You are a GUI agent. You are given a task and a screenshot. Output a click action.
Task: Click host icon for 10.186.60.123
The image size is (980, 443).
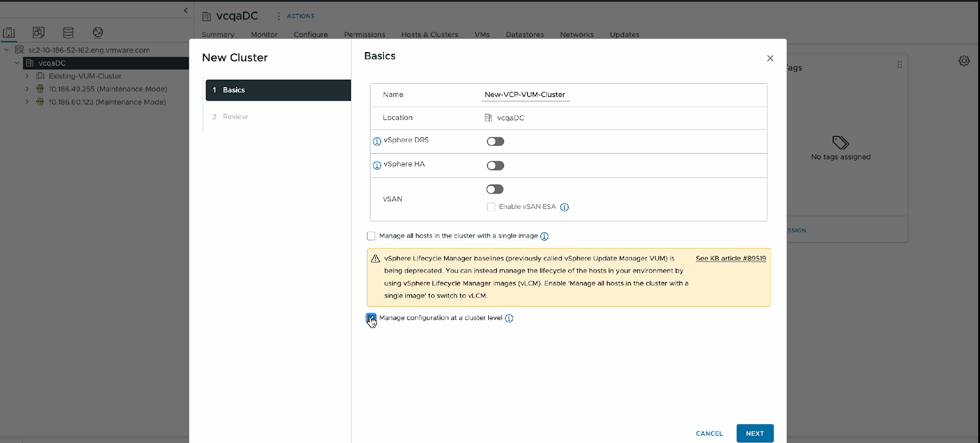point(40,102)
